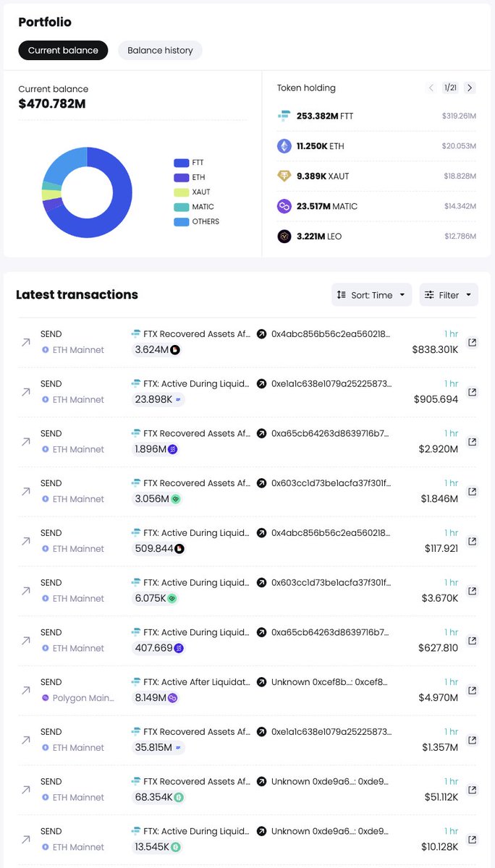Click the MATIC token icon in holdings
The width and height of the screenshot is (495, 868).
(x=284, y=206)
